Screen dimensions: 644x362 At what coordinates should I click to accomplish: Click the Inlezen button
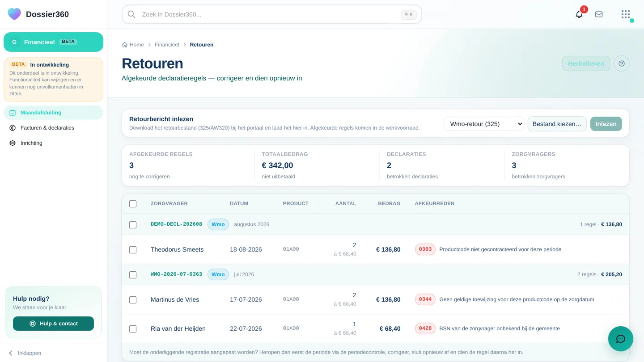(x=606, y=124)
